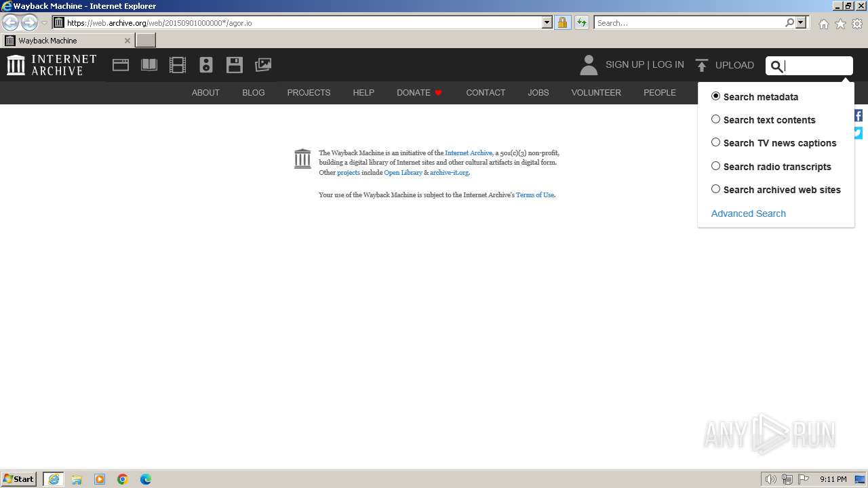868x488 pixels.
Task: Click the browser address bar URL
Action: (x=303, y=22)
